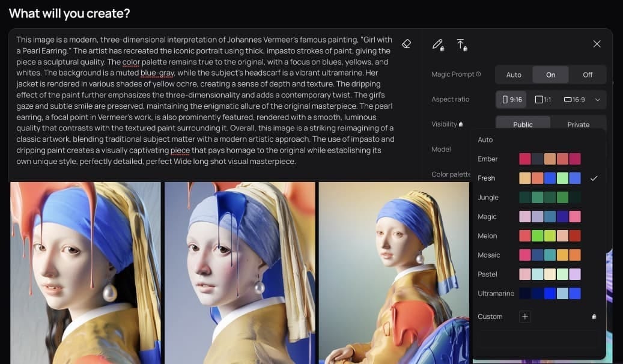Click the Custom palette label

point(490,317)
